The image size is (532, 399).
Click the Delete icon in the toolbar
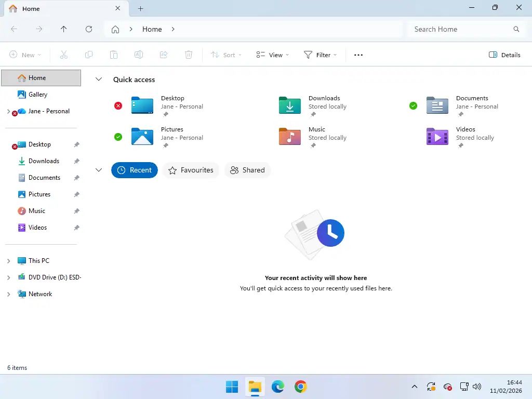[189, 55]
